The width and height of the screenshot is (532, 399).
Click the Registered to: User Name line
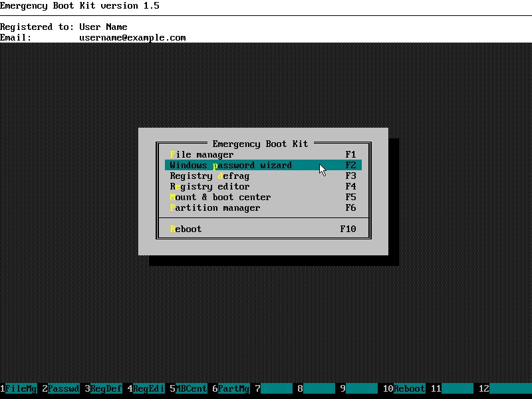click(x=64, y=27)
